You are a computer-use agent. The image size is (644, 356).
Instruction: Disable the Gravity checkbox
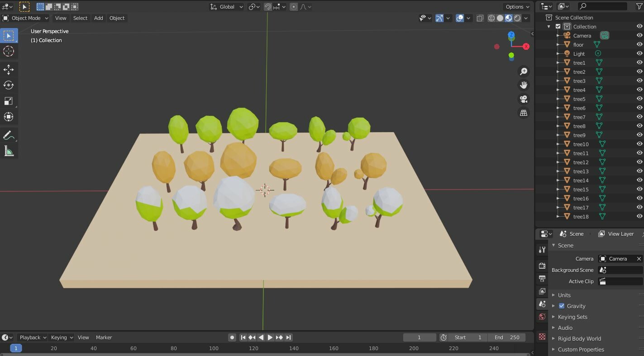click(x=561, y=306)
